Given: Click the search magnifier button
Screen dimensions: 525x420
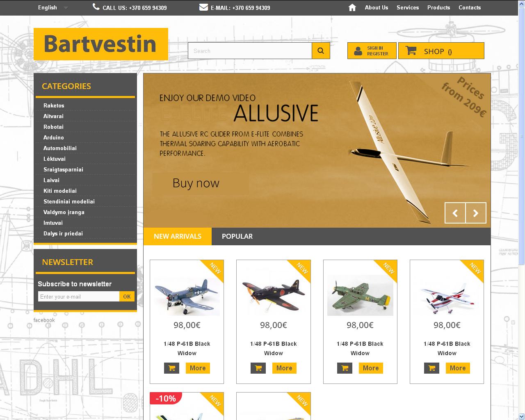Looking at the screenshot, I should pos(321,50).
